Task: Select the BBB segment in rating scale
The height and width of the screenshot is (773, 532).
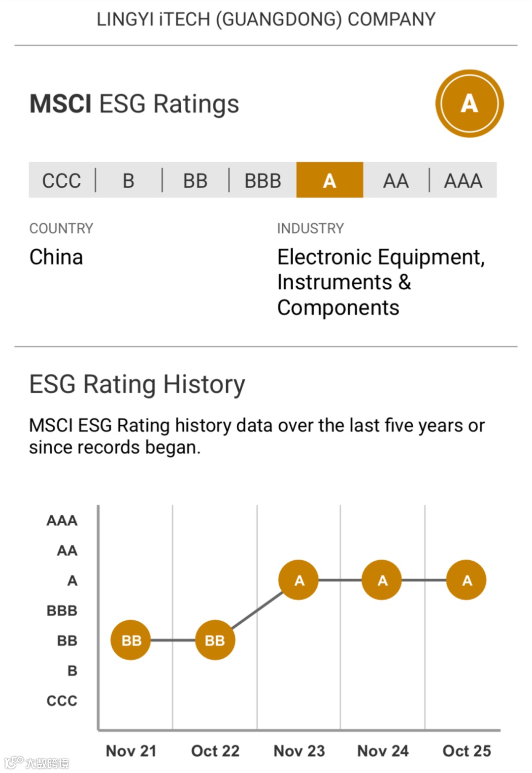Action: click(x=263, y=180)
